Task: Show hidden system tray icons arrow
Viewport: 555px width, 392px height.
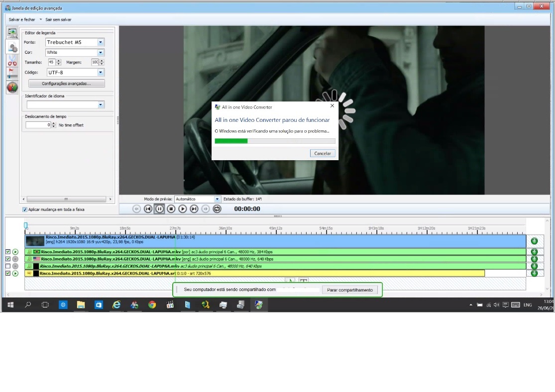Action: pyautogui.click(x=471, y=305)
